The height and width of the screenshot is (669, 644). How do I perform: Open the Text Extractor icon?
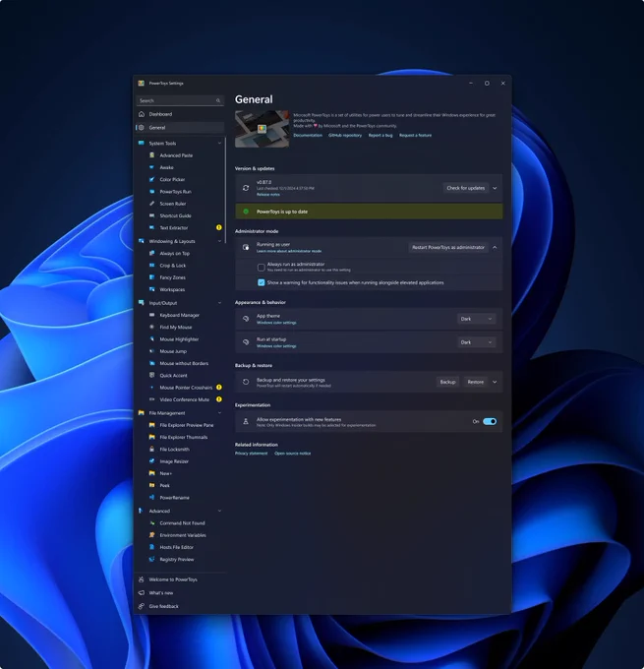coord(151,228)
